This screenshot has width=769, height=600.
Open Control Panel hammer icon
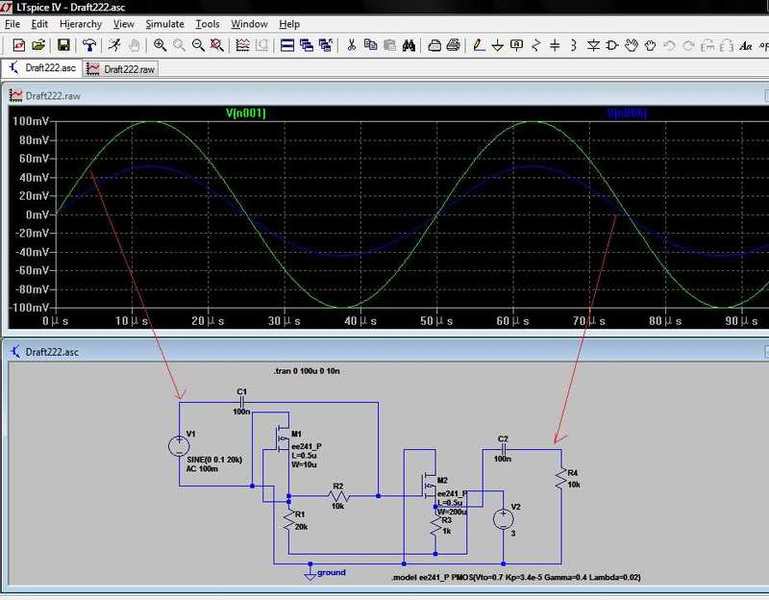pos(89,46)
